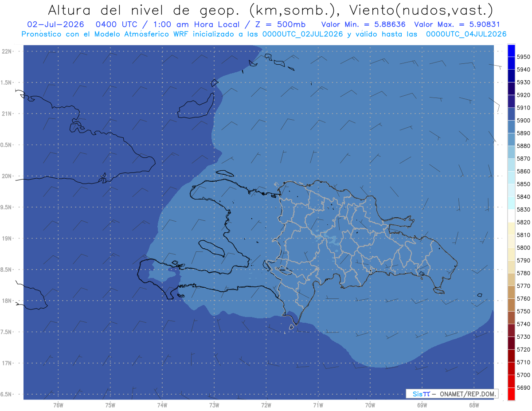Click the '19N' latitude label

click(7, 239)
